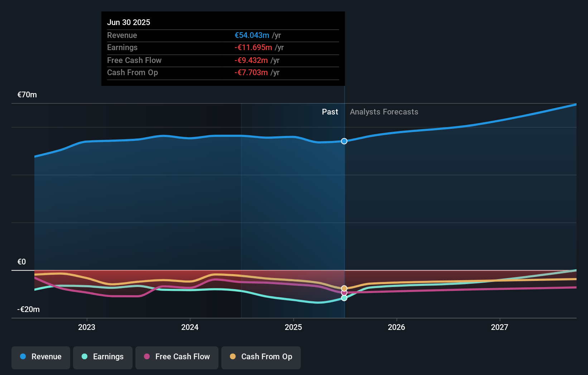Toggle the Revenue series visibility
Viewport: 588px width, 375px height.
pyautogui.click(x=40, y=357)
